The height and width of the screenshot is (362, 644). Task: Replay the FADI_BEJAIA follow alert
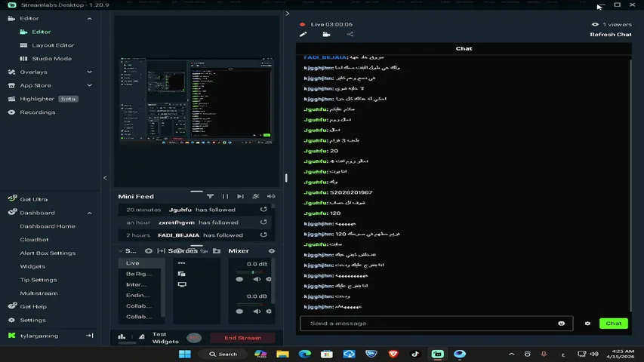point(263,235)
